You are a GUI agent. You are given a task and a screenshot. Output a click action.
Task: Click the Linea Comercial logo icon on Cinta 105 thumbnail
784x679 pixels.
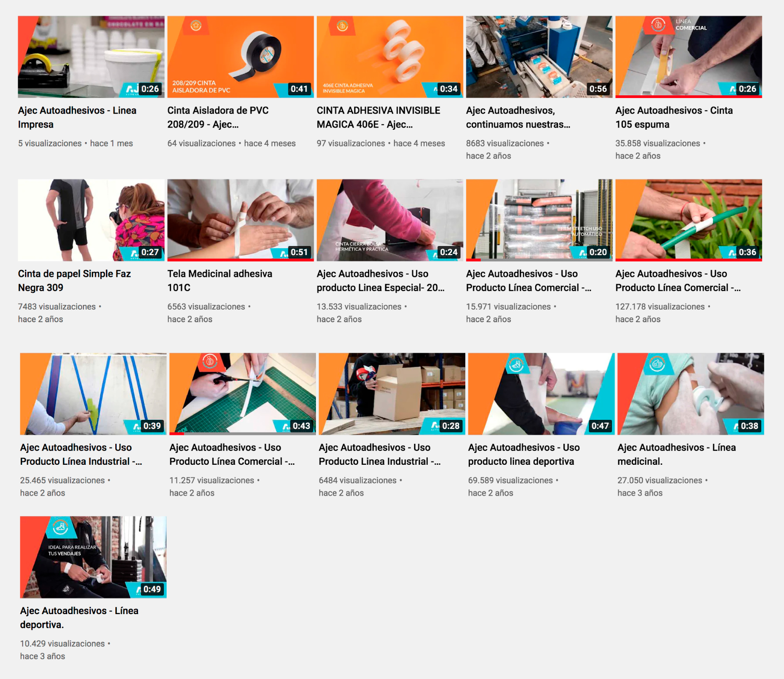(658, 25)
